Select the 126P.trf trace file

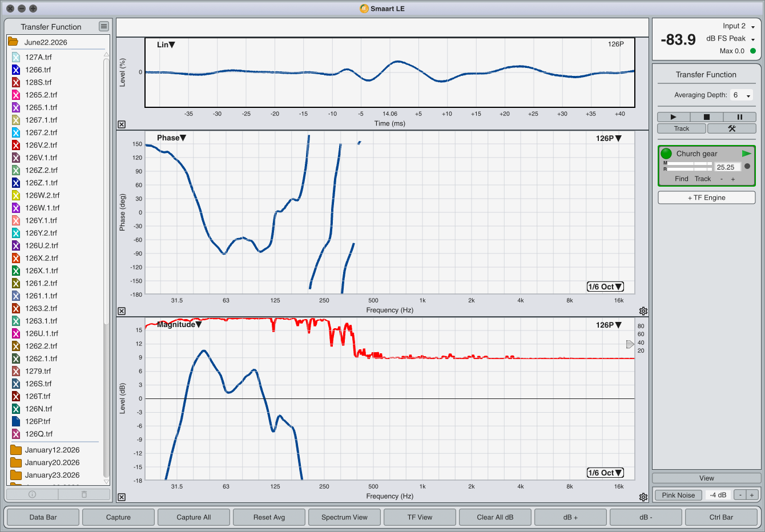tap(38, 421)
